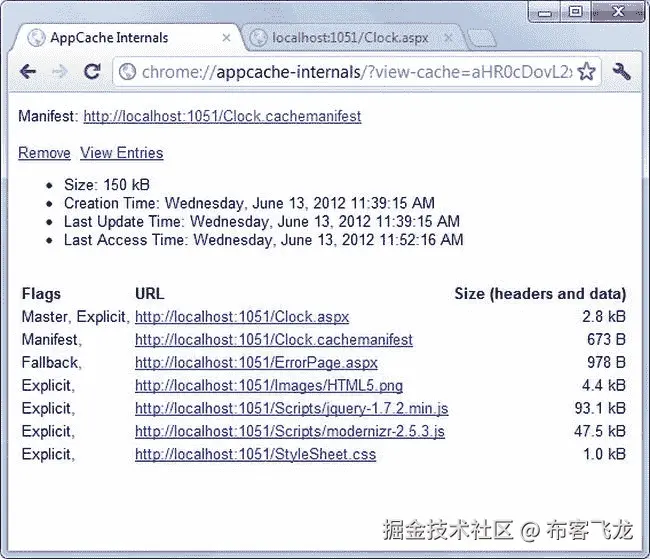Click the 'Master, Explicit,' flag cell
650x559 pixels.
[75, 317]
